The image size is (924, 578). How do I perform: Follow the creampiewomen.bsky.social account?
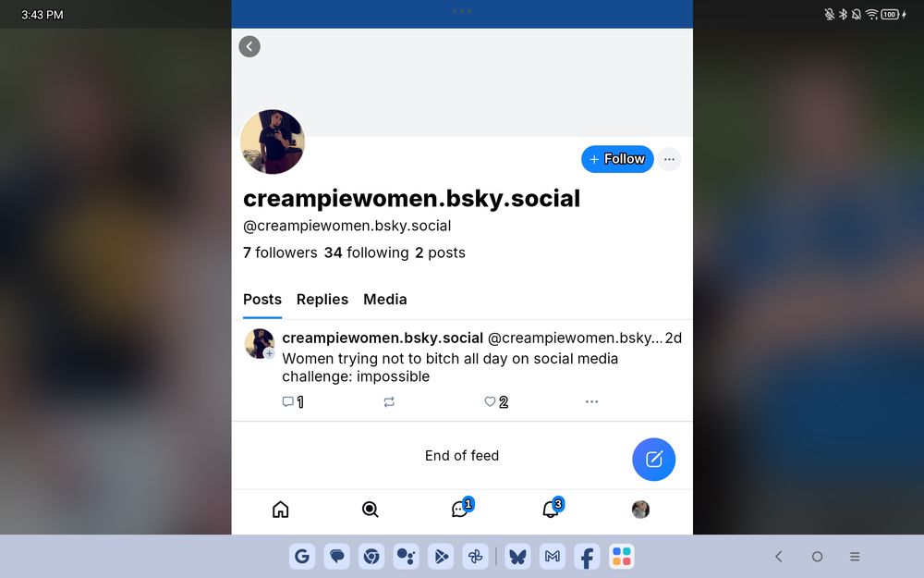point(617,159)
